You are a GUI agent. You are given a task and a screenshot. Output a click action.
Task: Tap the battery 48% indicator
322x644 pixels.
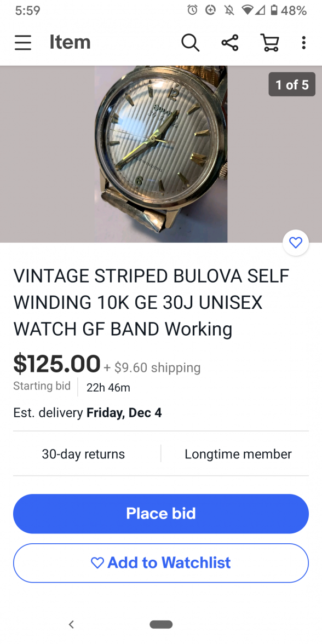(288, 10)
